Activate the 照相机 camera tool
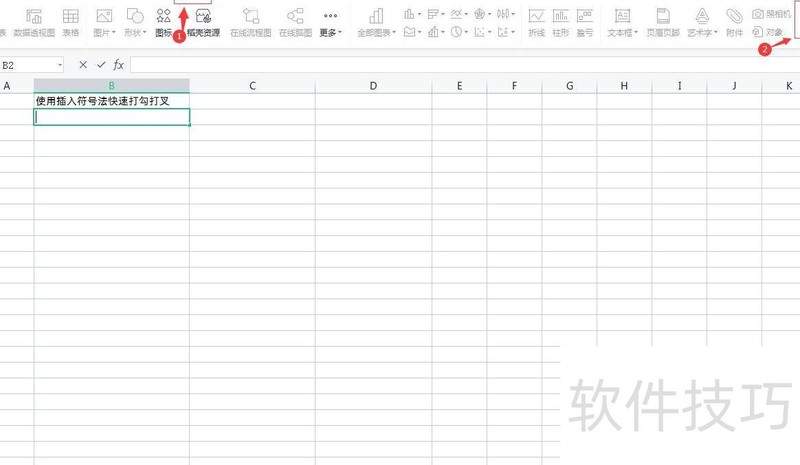The width and height of the screenshot is (800, 465). [x=771, y=14]
